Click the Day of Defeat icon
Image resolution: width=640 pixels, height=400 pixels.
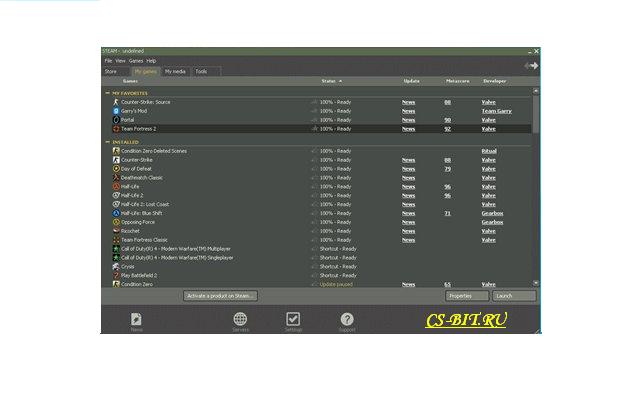[x=116, y=169]
